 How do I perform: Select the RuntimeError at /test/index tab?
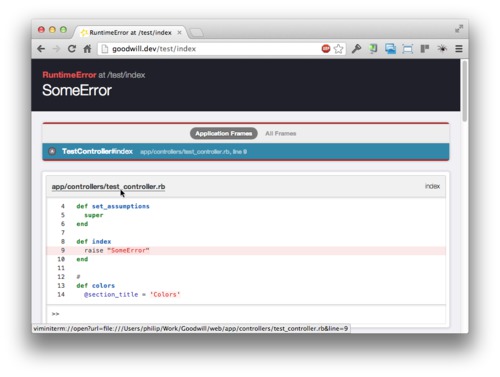point(130,33)
